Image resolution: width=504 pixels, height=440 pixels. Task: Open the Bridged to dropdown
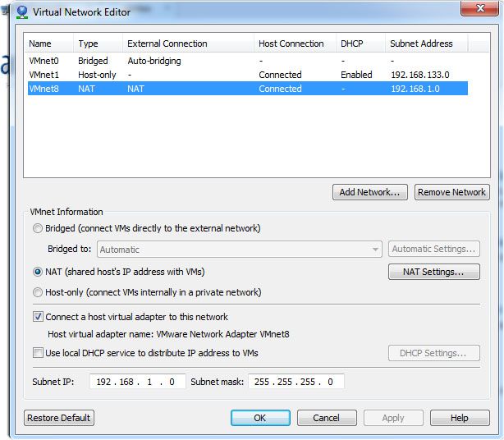click(x=240, y=249)
